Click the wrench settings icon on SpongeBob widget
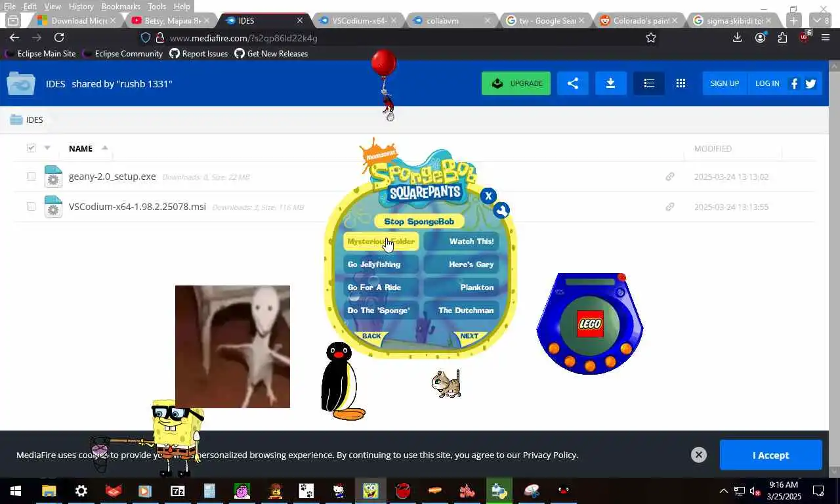This screenshot has width=840, height=504. point(501,210)
